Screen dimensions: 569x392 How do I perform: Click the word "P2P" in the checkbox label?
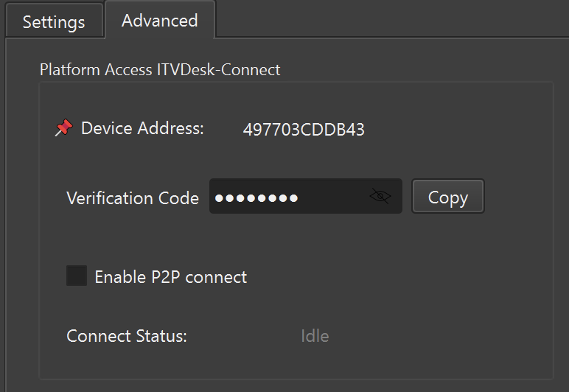[166, 277]
